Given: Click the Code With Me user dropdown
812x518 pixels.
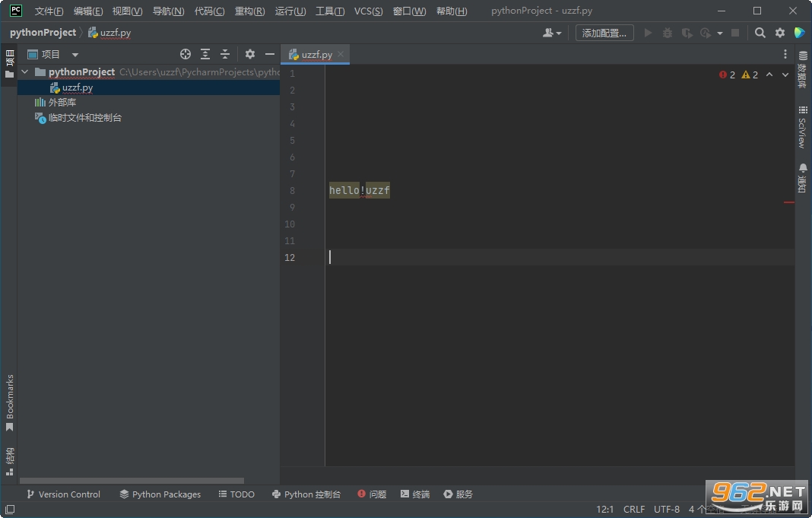Looking at the screenshot, I should point(551,33).
